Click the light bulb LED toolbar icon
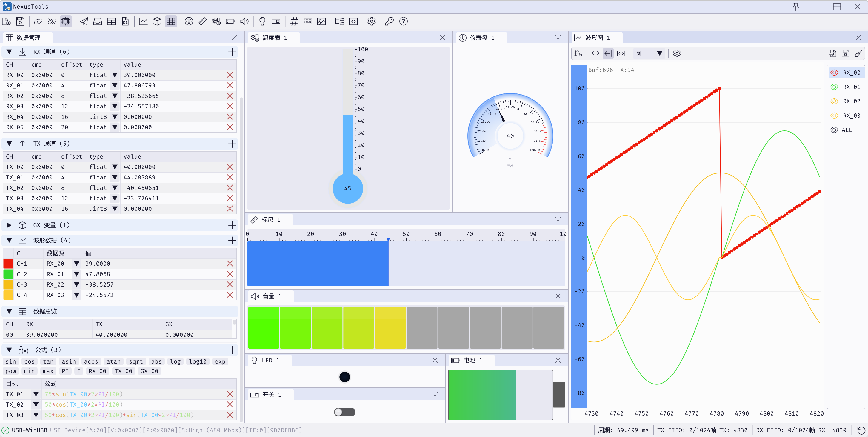 pyautogui.click(x=262, y=21)
